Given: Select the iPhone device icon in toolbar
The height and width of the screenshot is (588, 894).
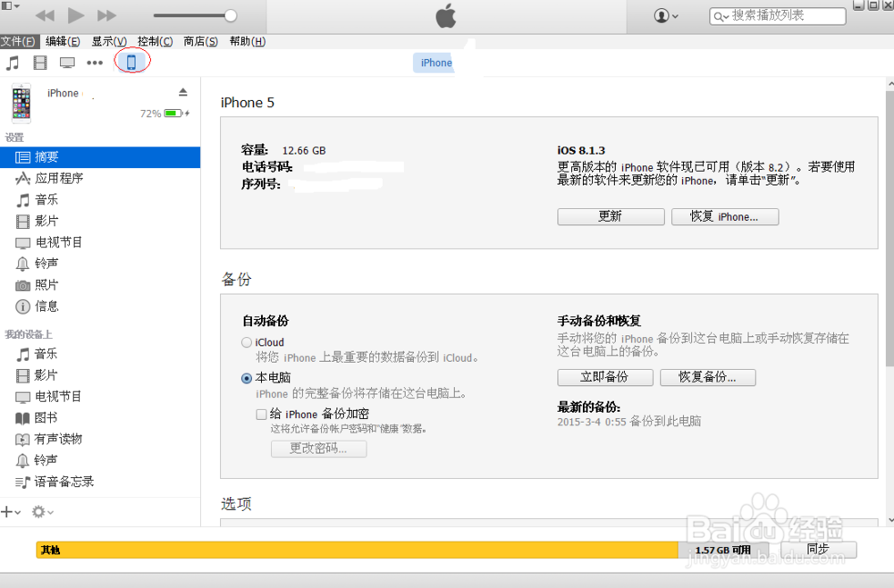Looking at the screenshot, I should coord(131,62).
